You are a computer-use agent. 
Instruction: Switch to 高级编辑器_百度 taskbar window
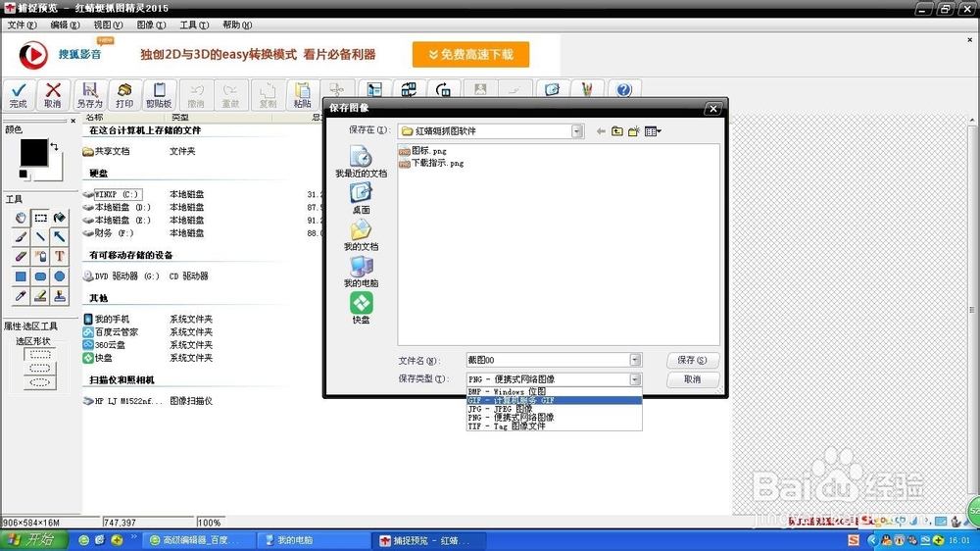(x=199, y=540)
